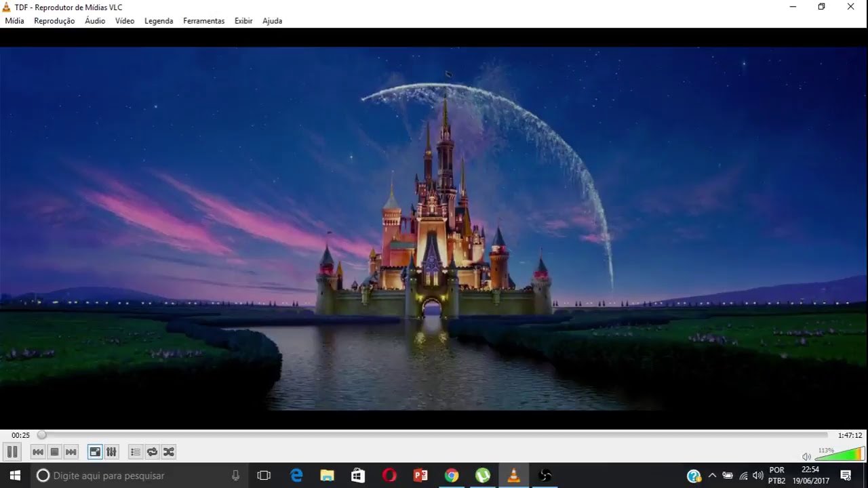The image size is (868, 488).
Task: Skip to the next media item
Action: tap(71, 452)
